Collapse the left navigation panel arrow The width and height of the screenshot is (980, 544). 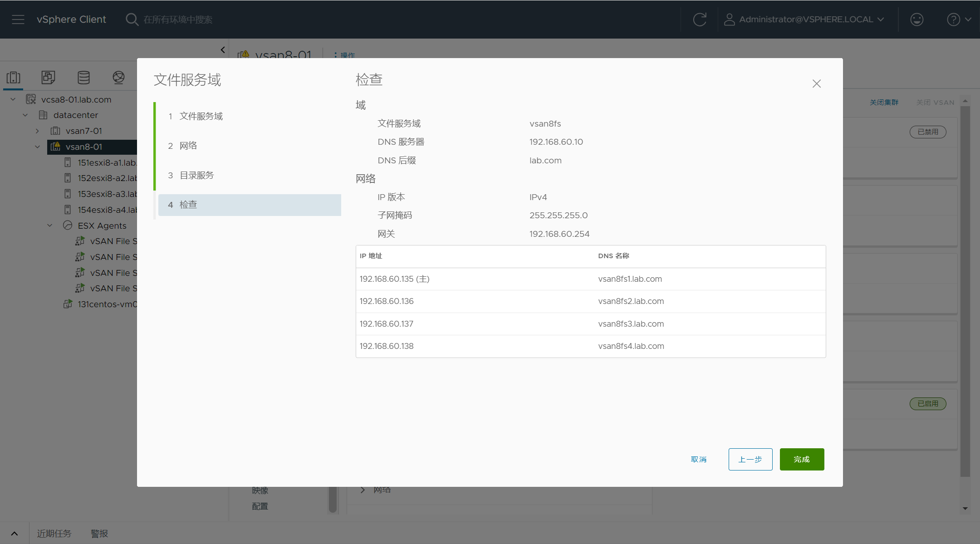point(223,50)
